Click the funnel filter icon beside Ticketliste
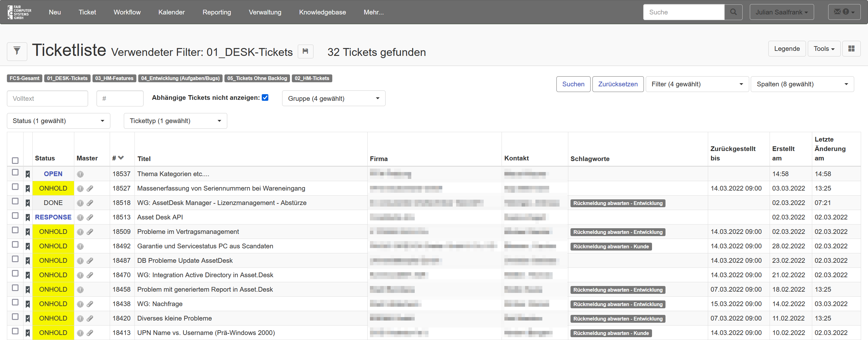This screenshot has height=340, width=868. click(x=17, y=51)
